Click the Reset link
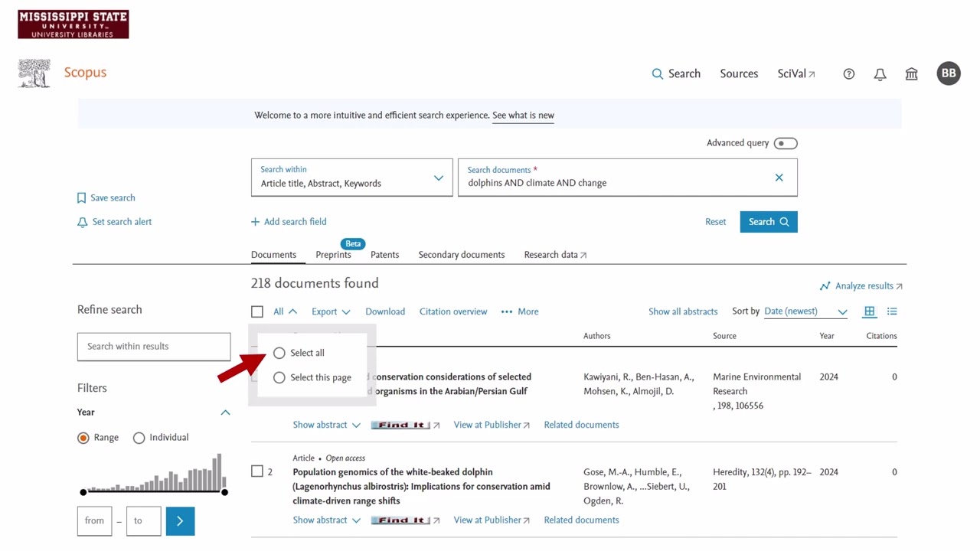 click(x=715, y=222)
